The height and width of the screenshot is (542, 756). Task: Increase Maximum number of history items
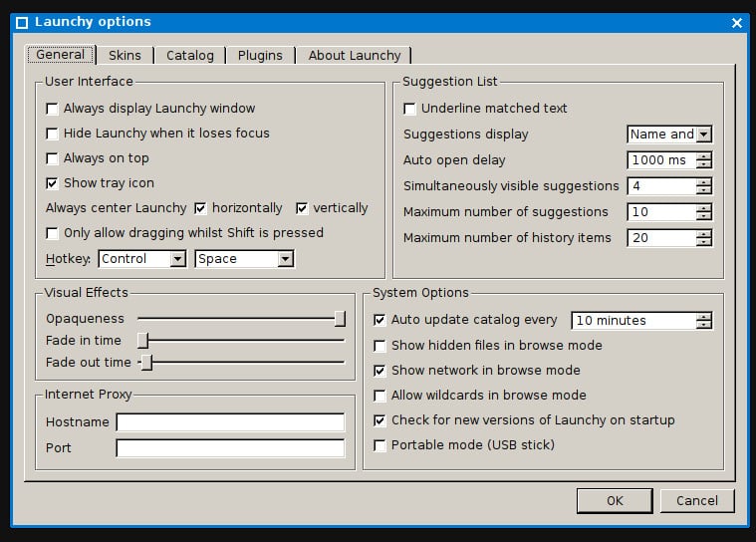click(x=704, y=234)
